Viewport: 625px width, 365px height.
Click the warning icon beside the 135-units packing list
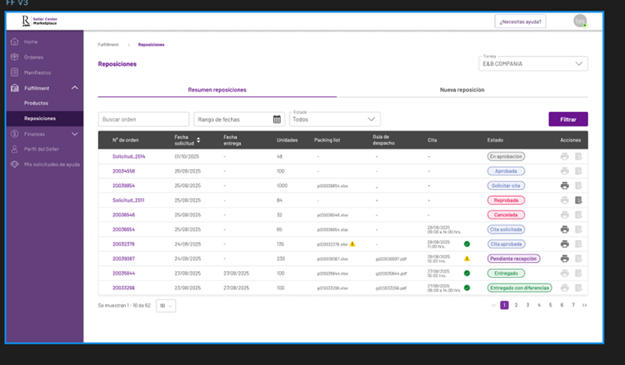[352, 244]
